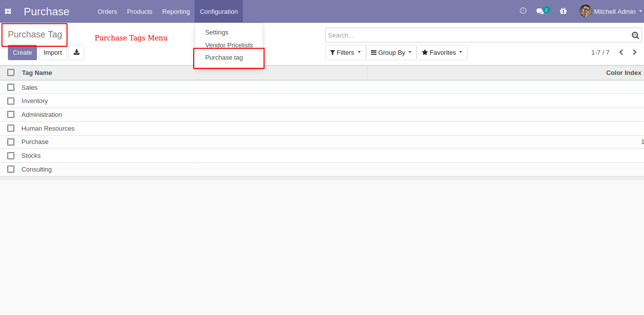Click the 1-7 / 7 pager counter
The height and width of the screenshot is (315, 644).
coord(600,52)
